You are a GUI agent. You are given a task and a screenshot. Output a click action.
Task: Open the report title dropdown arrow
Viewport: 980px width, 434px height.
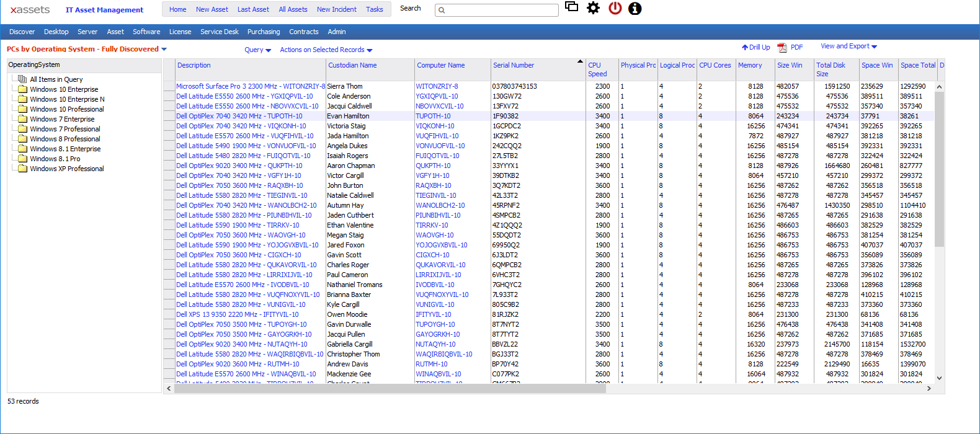(x=164, y=49)
